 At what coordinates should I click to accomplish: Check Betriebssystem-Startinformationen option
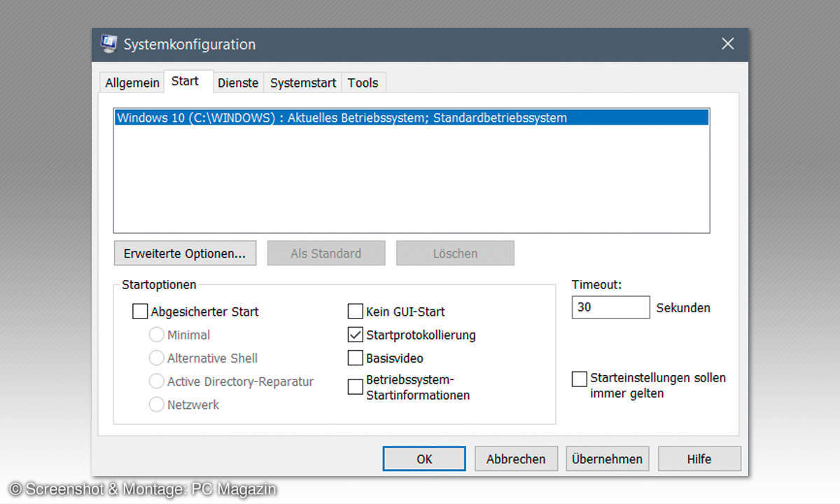(x=356, y=387)
